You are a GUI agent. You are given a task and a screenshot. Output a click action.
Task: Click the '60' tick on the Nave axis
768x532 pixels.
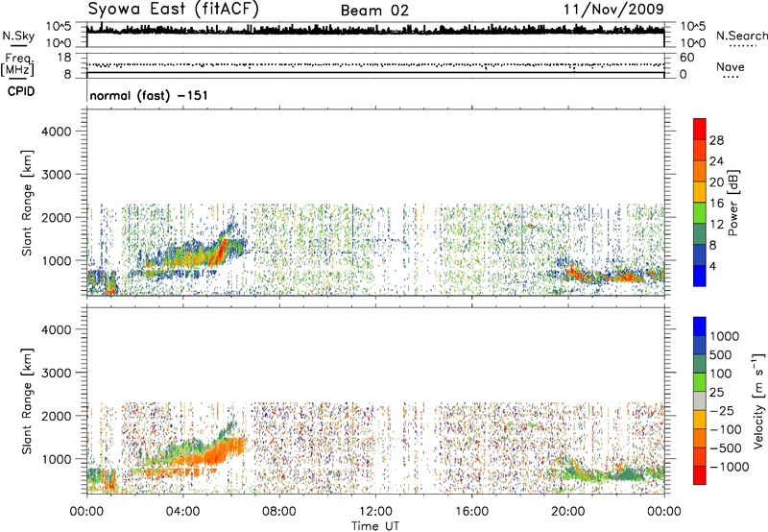[x=686, y=58]
